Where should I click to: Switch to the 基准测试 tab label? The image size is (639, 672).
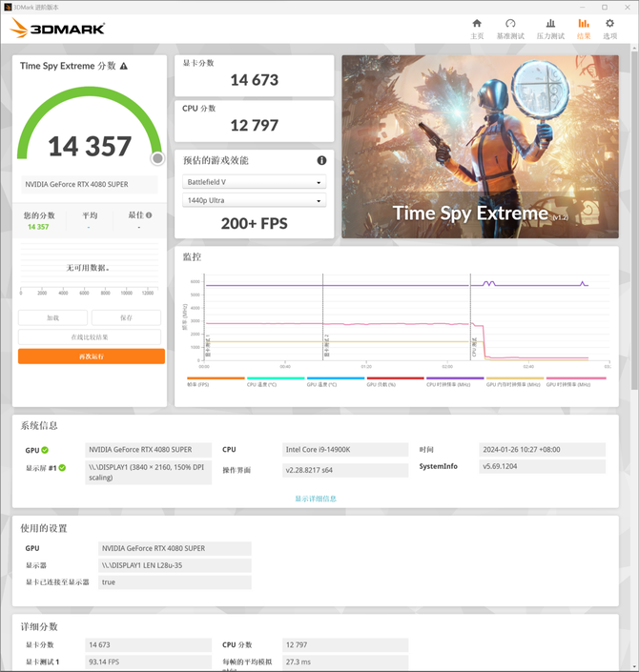point(510,36)
